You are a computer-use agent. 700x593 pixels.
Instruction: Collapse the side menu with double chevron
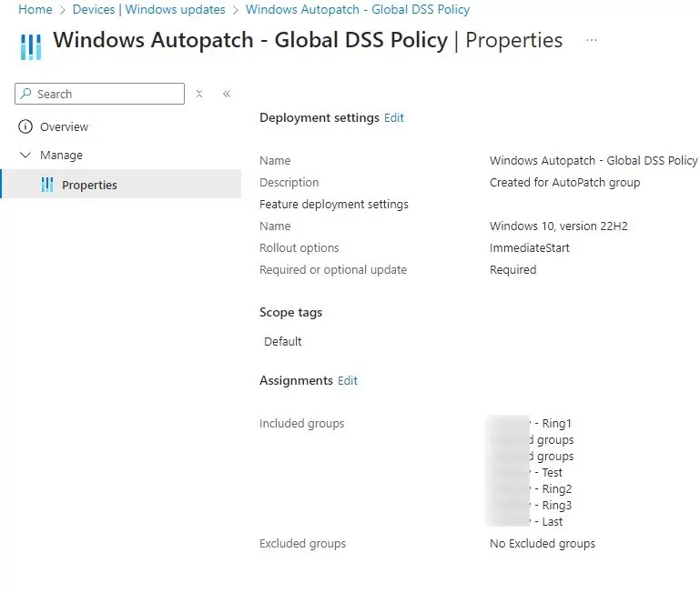pos(227,94)
